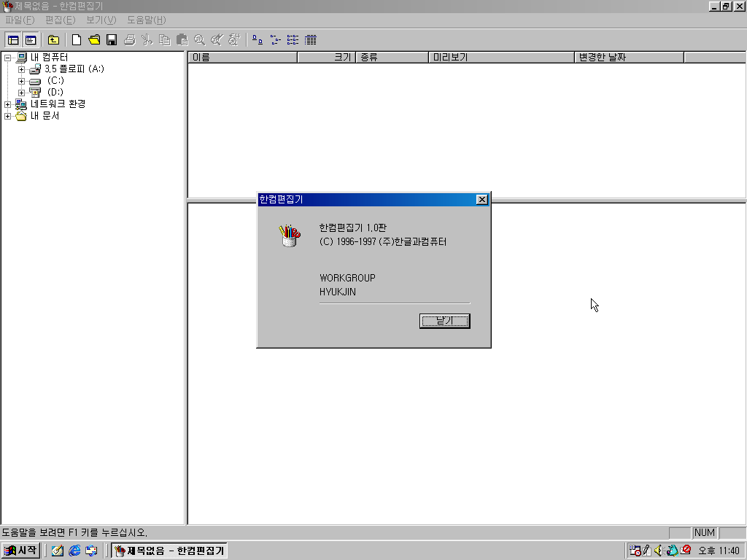Select 네트워크 환경 in the tree
This screenshot has width=747, height=560.
[58, 104]
